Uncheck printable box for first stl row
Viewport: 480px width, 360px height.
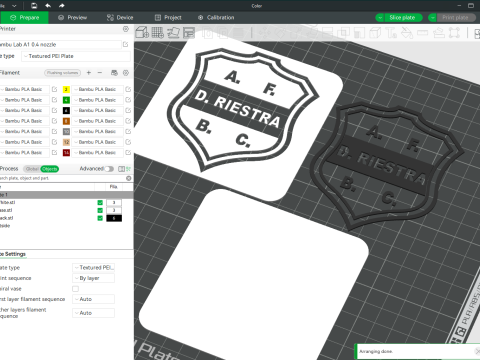coord(100,203)
